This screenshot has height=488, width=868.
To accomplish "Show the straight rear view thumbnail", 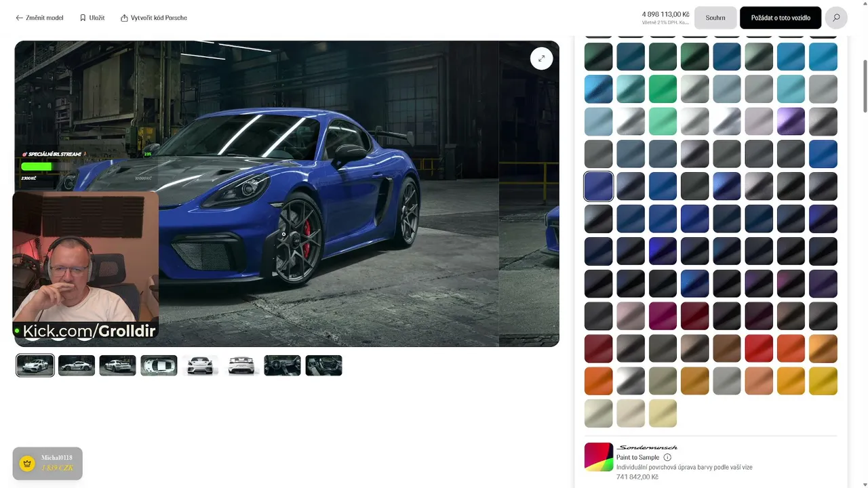I will point(241,366).
